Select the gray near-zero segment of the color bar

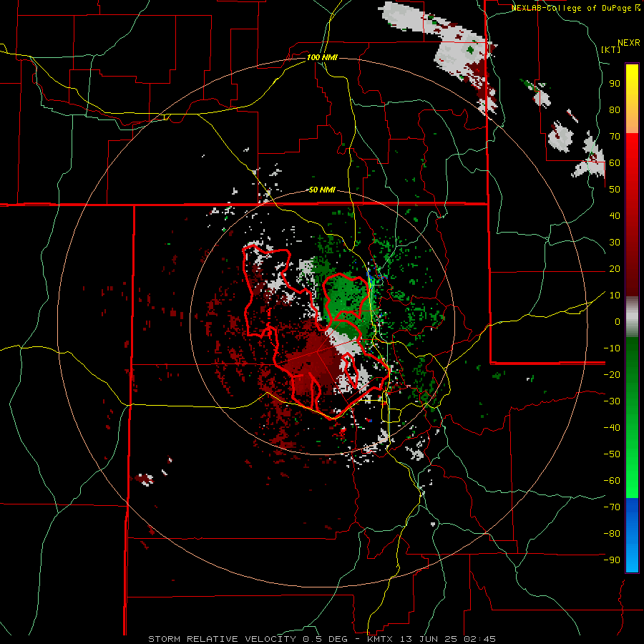[x=632, y=317]
